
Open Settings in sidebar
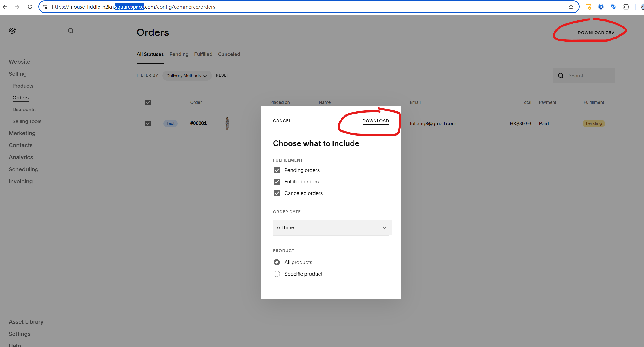click(19, 334)
